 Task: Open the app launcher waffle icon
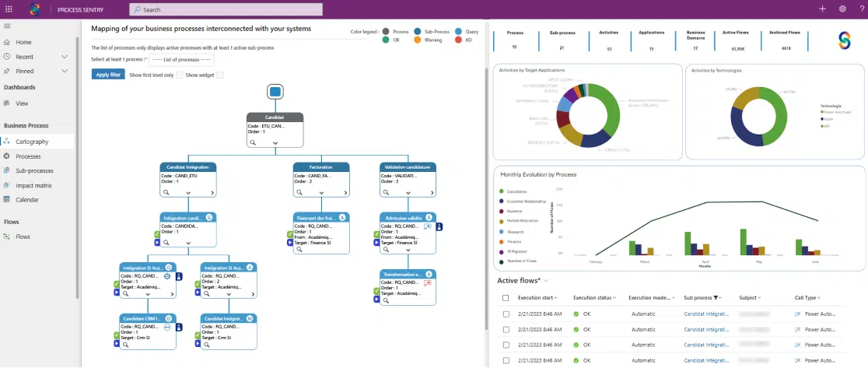[9, 9]
